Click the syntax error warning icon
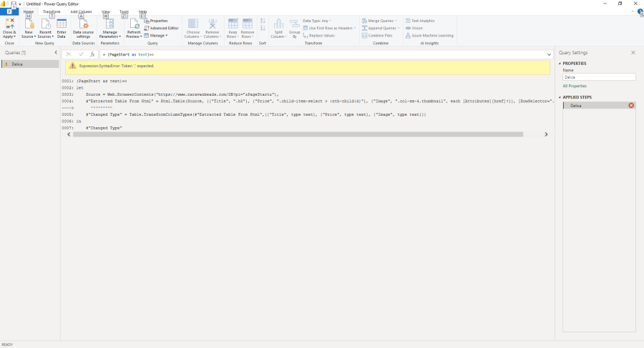 72,66
